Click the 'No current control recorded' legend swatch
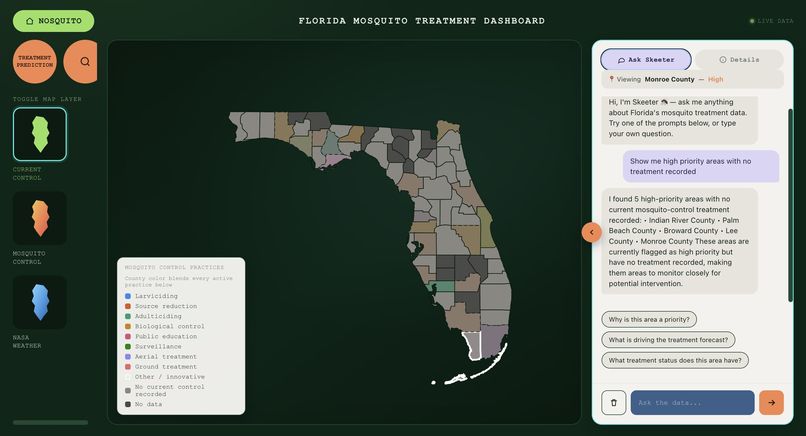The width and height of the screenshot is (806, 436). (x=128, y=391)
